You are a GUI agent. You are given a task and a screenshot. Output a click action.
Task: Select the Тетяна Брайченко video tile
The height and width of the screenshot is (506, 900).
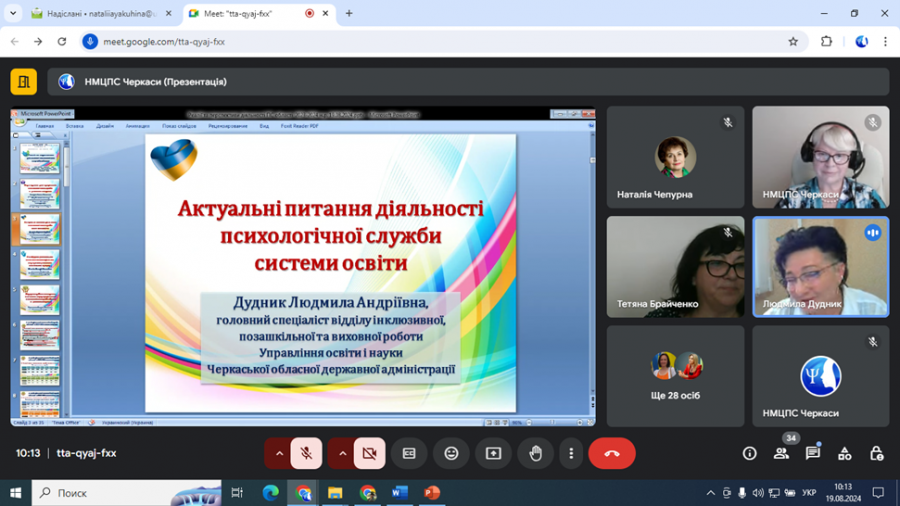[675, 267]
